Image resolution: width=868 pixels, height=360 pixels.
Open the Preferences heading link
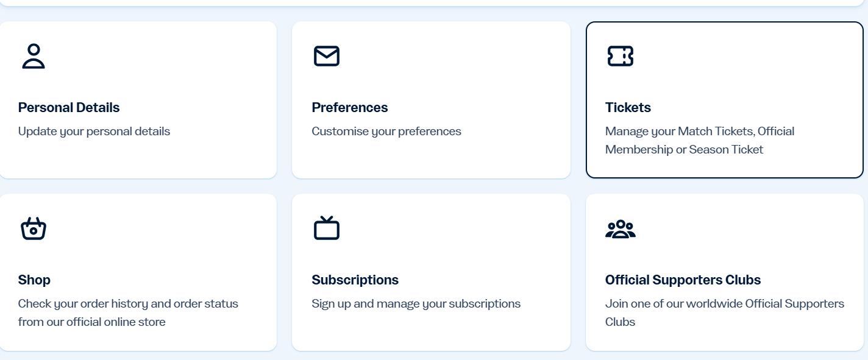(x=350, y=108)
